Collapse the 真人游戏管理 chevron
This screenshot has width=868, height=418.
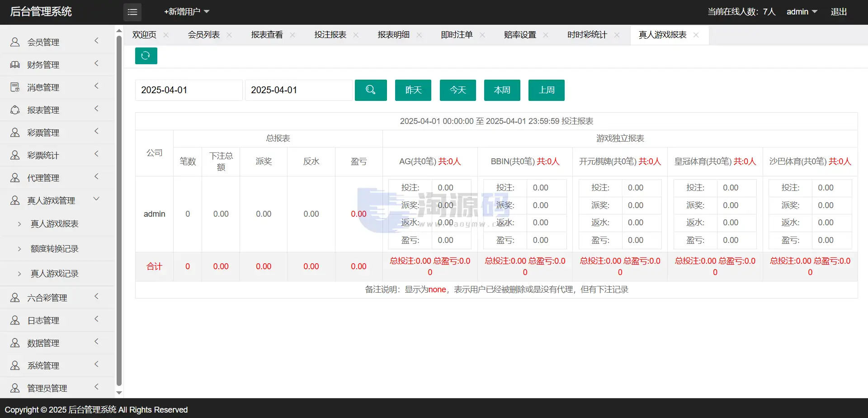[96, 199]
